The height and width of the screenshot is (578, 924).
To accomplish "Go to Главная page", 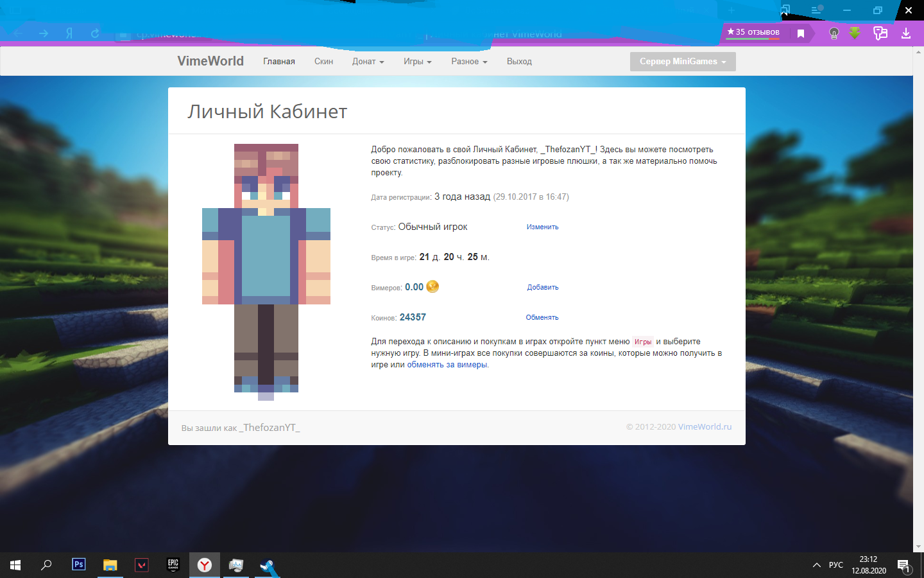I will tap(279, 62).
